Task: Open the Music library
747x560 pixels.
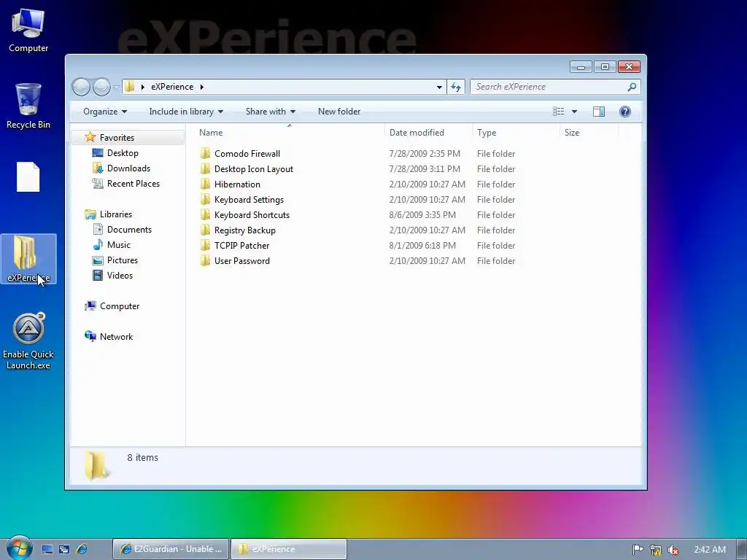Action: click(119, 245)
